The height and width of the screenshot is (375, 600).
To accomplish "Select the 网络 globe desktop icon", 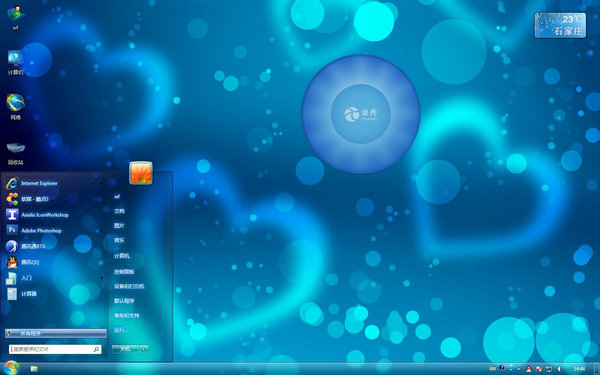I will pyautogui.click(x=16, y=106).
